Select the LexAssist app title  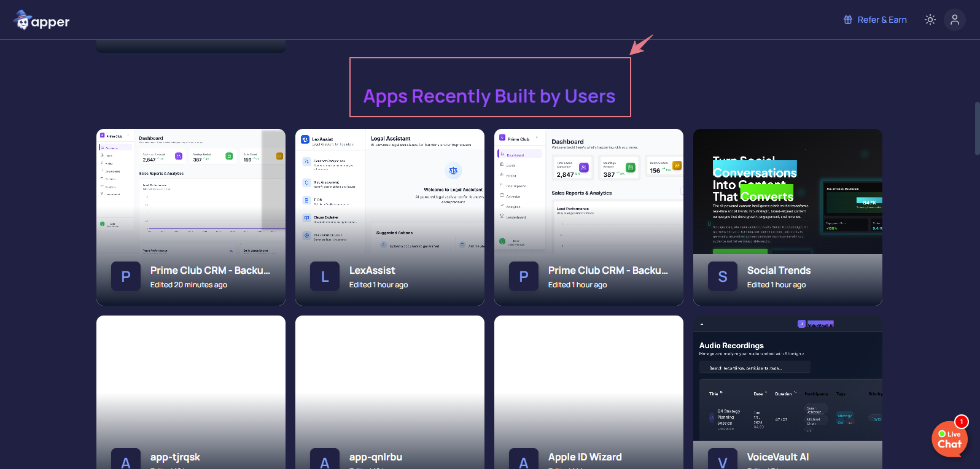(372, 270)
